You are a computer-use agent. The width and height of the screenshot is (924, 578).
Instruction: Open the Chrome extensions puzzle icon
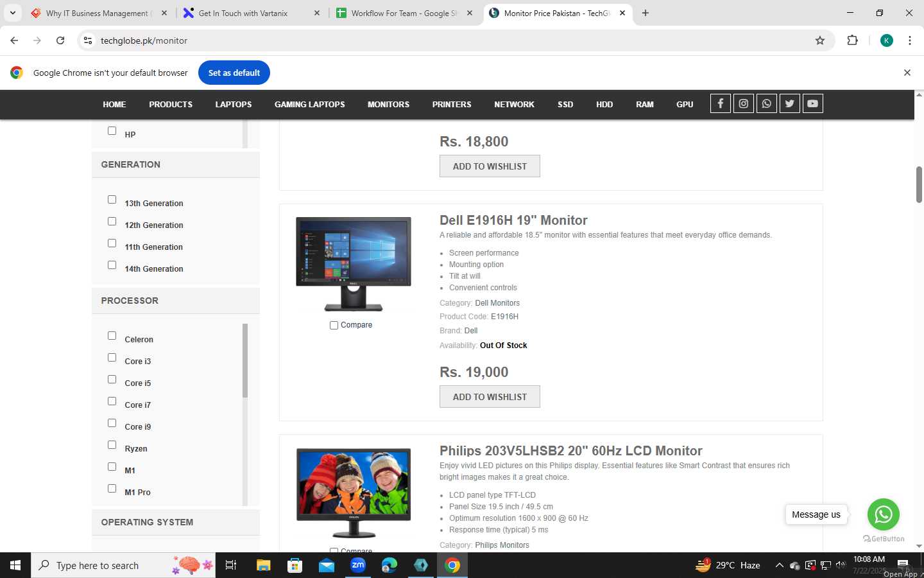(x=852, y=40)
